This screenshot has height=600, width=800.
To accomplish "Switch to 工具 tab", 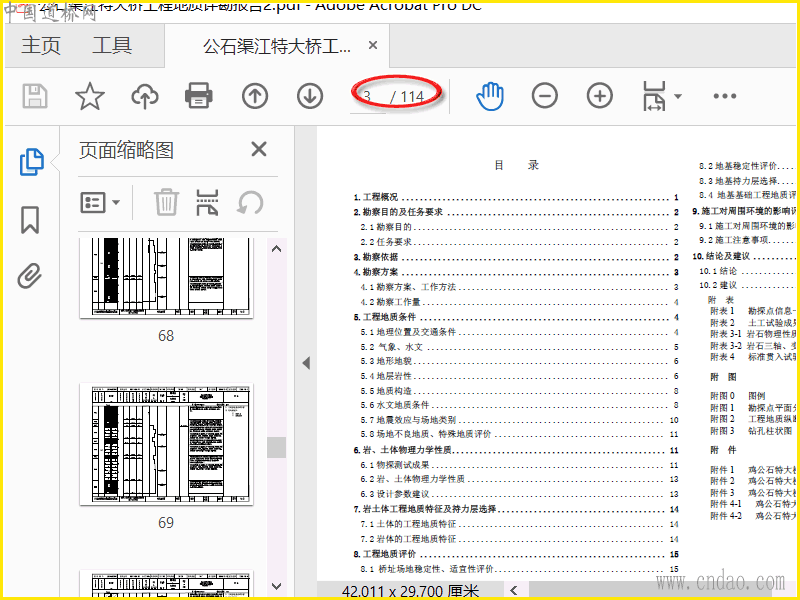I will tap(112, 45).
